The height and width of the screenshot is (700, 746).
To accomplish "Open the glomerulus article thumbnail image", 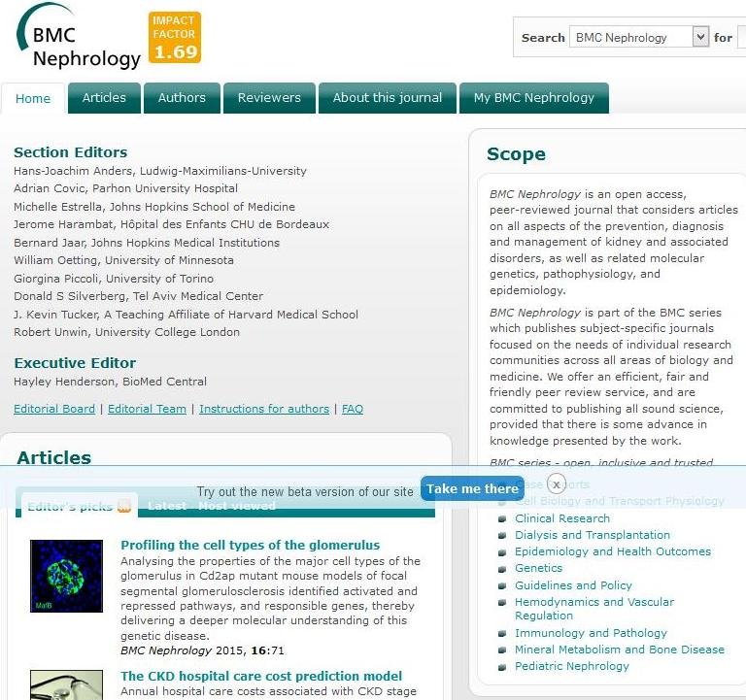I will pos(66,576).
